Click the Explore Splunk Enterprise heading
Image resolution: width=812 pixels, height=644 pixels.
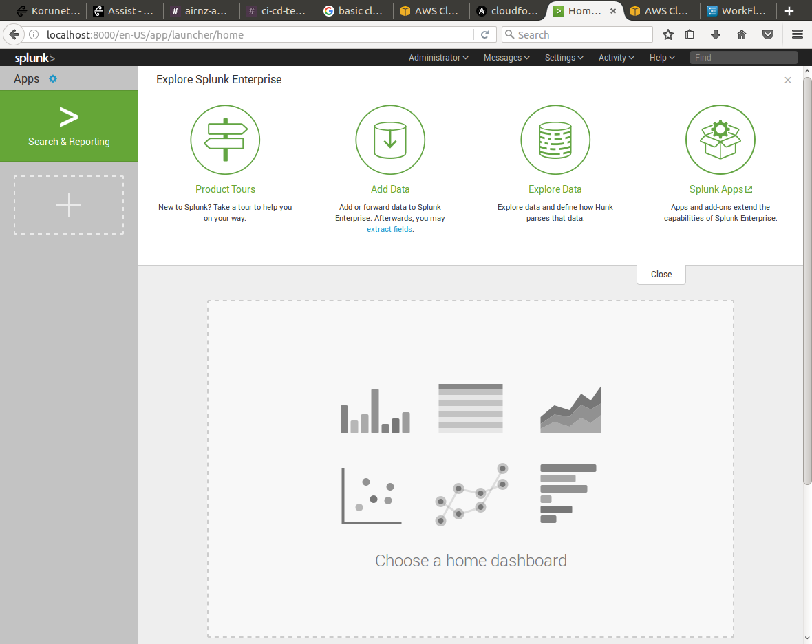click(219, 79)
